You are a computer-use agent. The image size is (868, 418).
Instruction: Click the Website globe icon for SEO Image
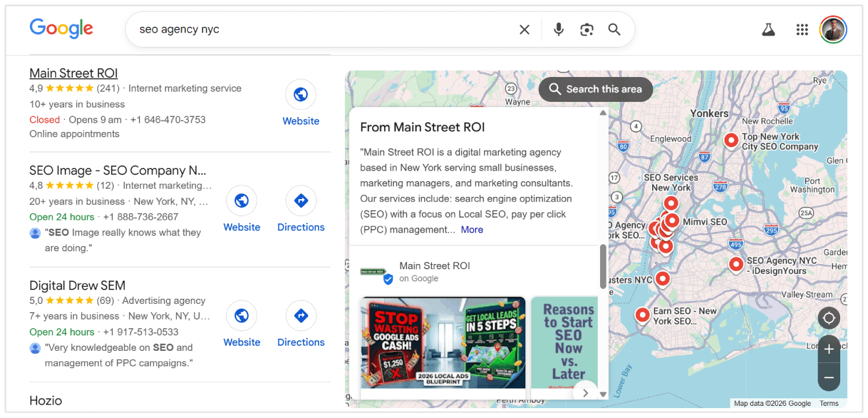241,200
